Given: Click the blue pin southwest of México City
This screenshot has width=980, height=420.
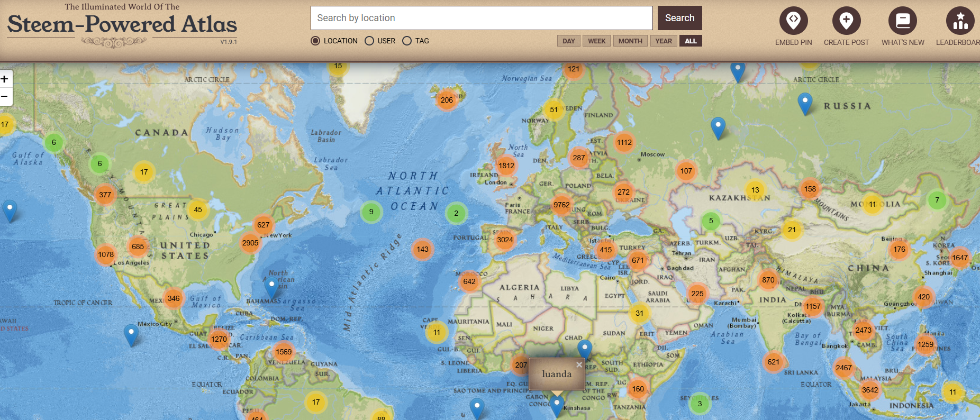Looking at the screenshot, I should tap(131, 335).
